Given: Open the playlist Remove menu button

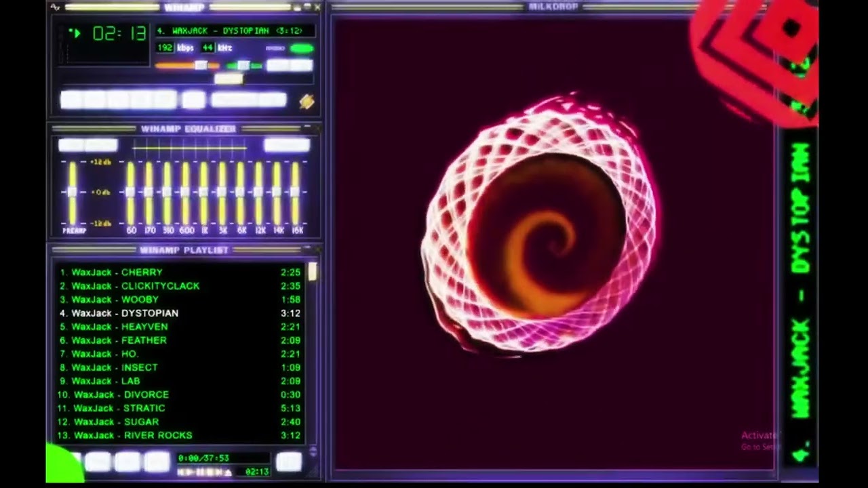Looking at the screenshot, I should tap(98, 462).
